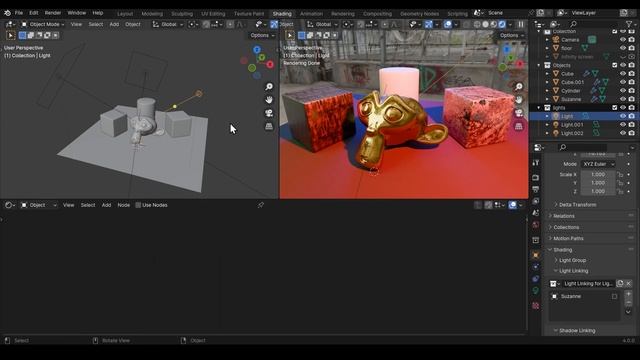This screenshot has width=640, height=360.
Task: Hide the Camera in viewport via eye icon
Action: 623,40
